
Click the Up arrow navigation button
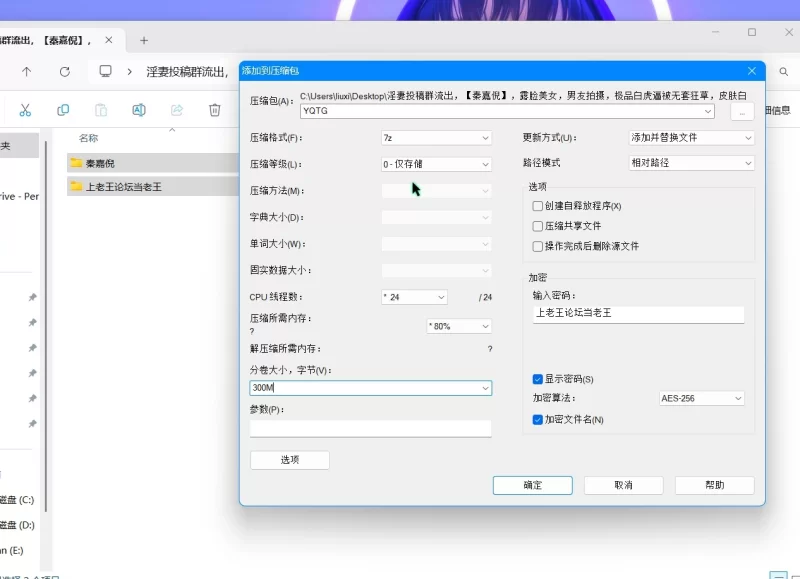[27, 72]
